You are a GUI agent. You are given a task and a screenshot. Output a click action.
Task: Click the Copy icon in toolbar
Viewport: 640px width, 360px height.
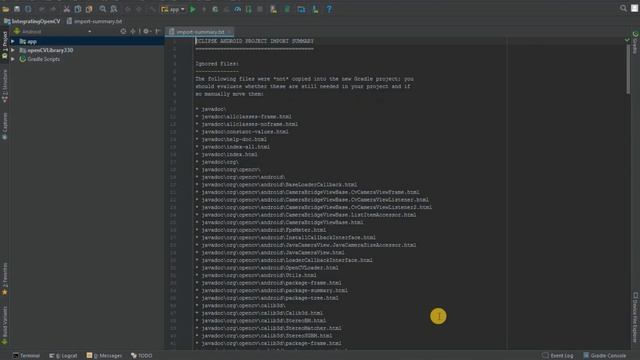point(78,9)
